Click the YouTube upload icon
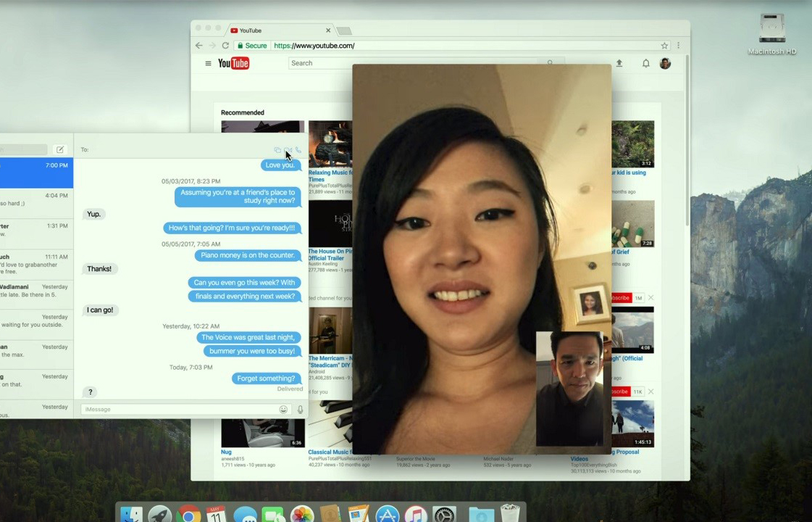The image size is (812, 522). (619, 63)
